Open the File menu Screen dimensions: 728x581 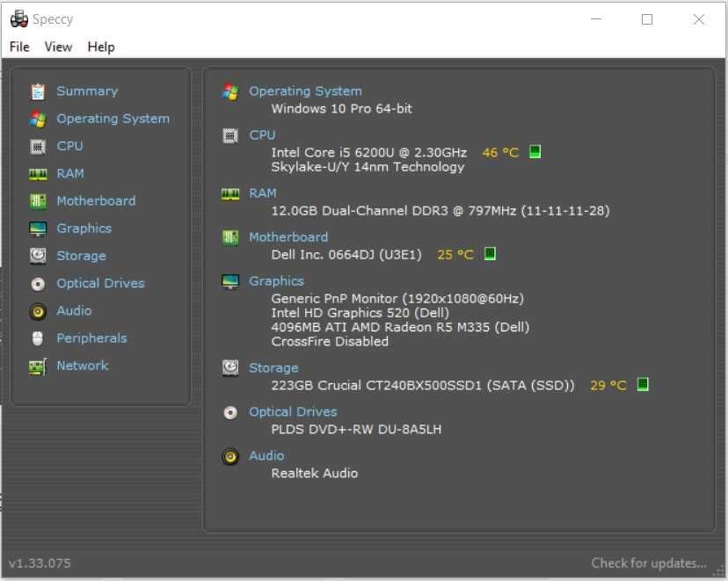(x=19, y=47)
